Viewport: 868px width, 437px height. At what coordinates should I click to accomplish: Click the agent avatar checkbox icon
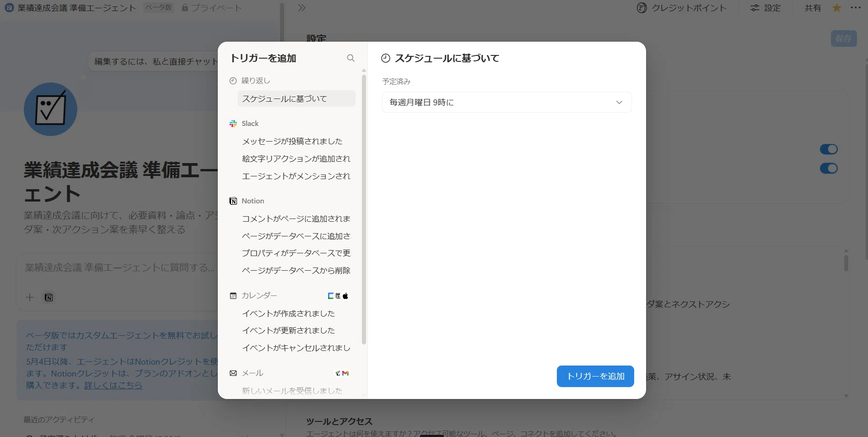tap(50, 109)
